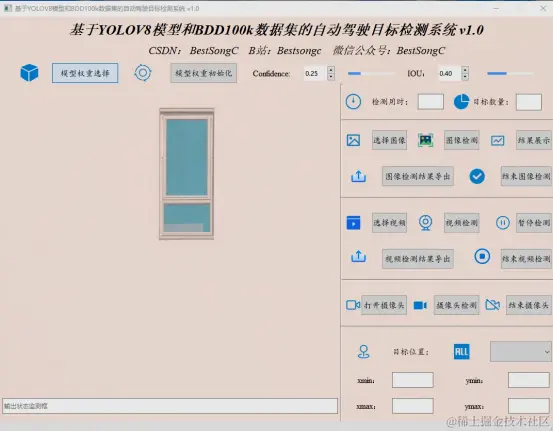Click the location pin icon beside 目标位置
The width and height of the screenshot is (554, 432).
coord(364,351)
